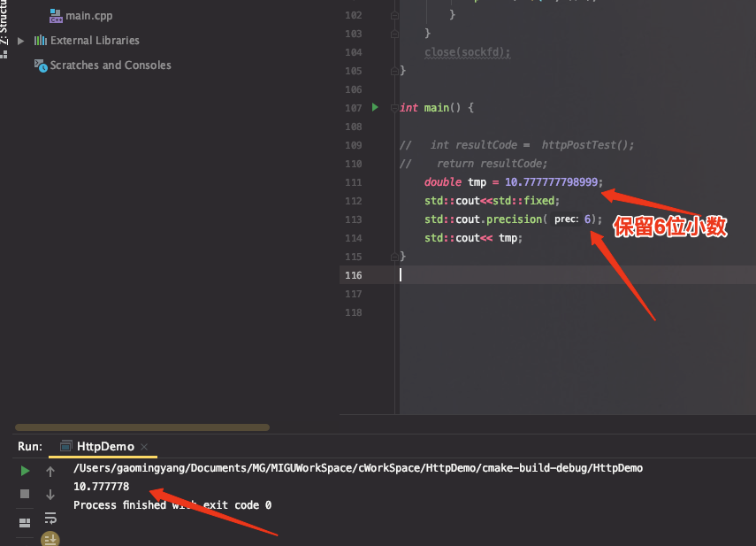The width and height of the screenshot is (756, 546).
Task: Click the HttpDemo executable path in console
Action: tap(358, 468)
